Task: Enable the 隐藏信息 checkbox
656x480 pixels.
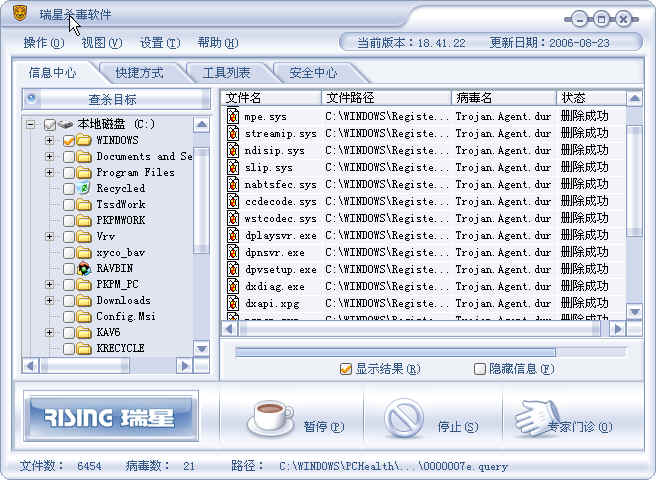Action: (479, 369)
